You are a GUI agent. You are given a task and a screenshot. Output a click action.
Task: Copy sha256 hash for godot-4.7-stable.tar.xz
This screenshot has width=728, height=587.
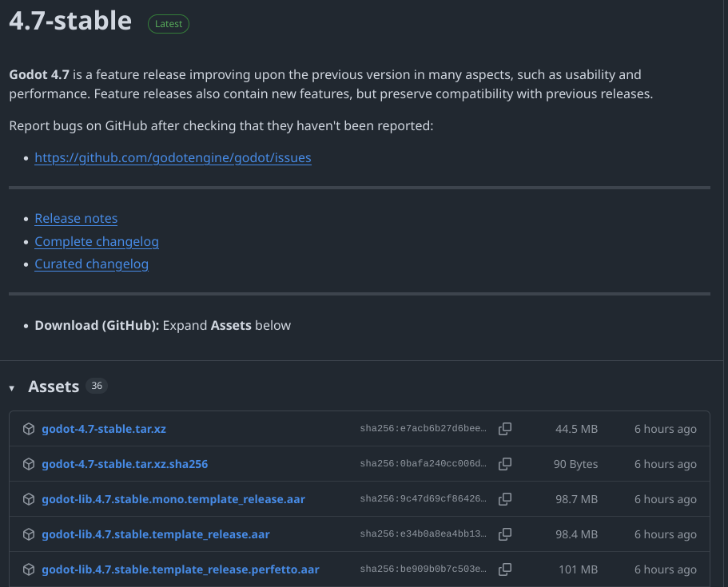tap(505, 429)
